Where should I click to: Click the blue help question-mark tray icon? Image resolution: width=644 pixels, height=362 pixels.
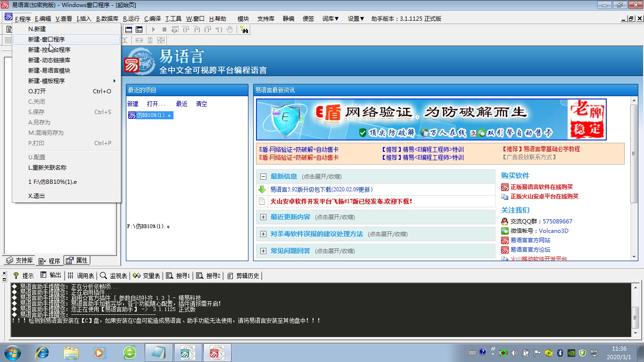pyautogui.click(x=483, y=352)
